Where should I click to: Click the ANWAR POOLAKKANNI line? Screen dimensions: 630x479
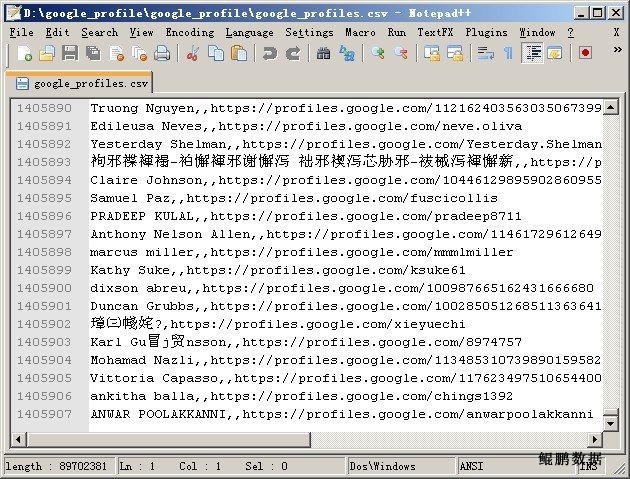(x=342, y=414)
